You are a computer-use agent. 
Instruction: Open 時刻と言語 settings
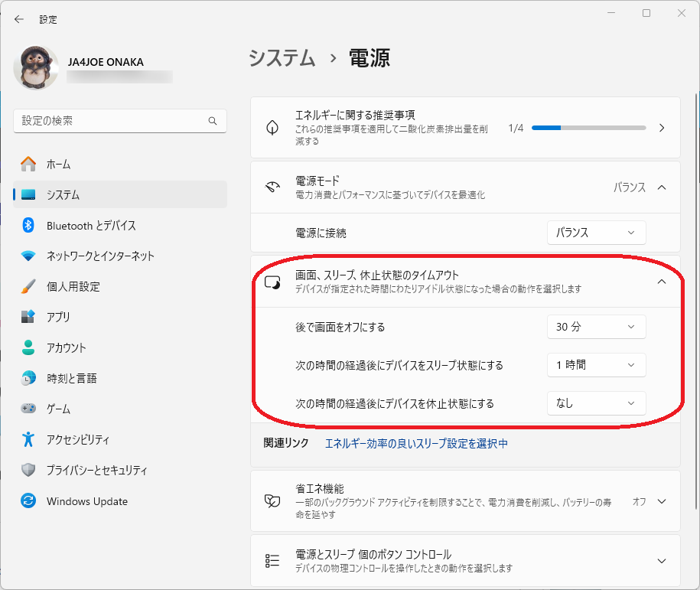click(119, 378)
